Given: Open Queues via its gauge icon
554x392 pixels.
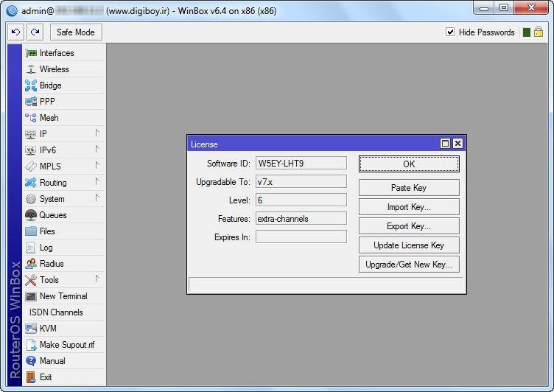Looking at the screenshot, I should click(31, 215).
